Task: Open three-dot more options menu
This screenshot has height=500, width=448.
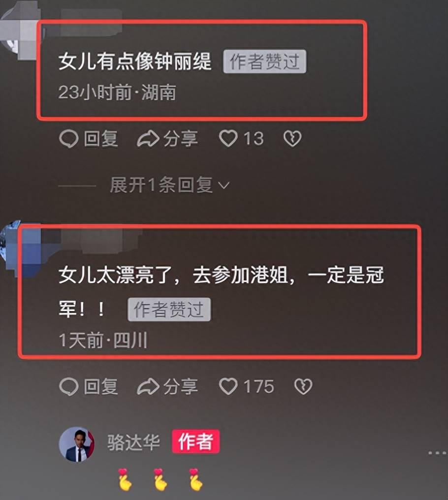Action: pos(437,453)
